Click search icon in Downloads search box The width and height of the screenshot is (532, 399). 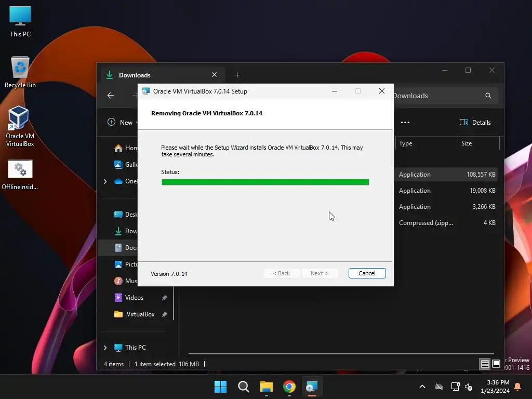(488, 96)
